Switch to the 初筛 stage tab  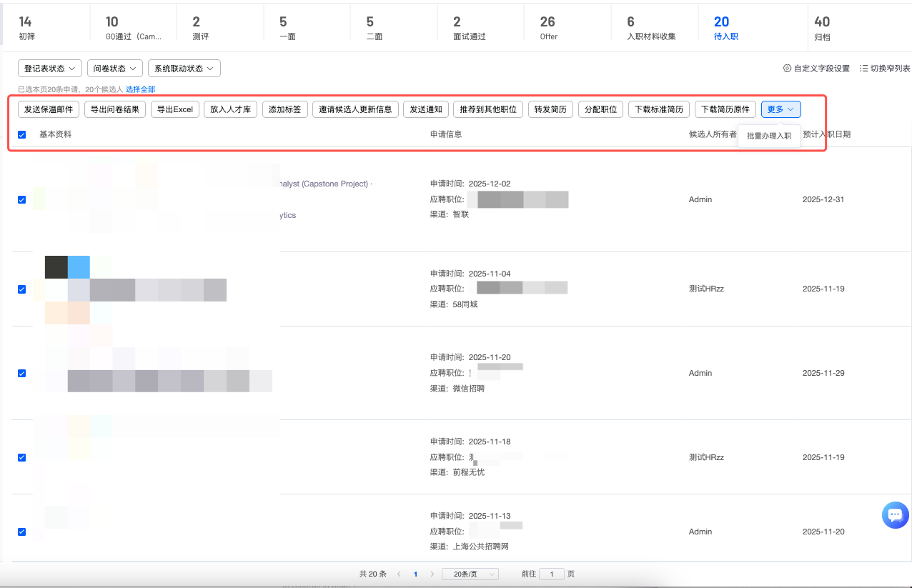pos(46,28)
